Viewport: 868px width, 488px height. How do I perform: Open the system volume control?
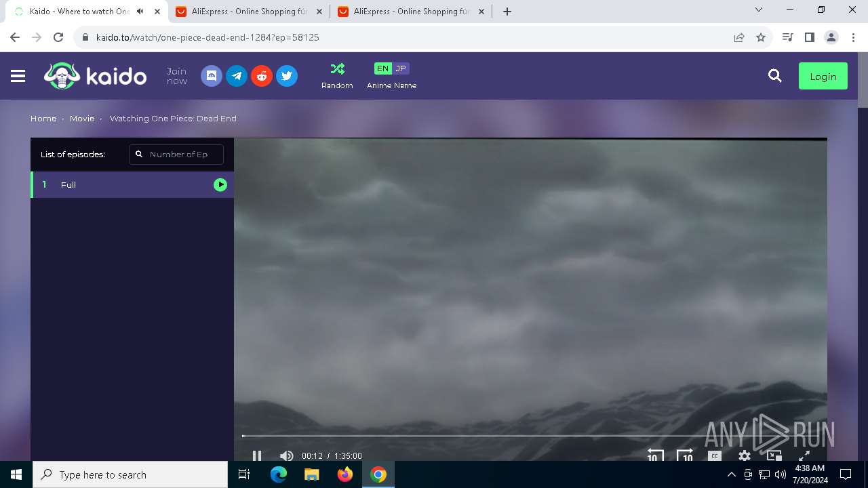780,474
